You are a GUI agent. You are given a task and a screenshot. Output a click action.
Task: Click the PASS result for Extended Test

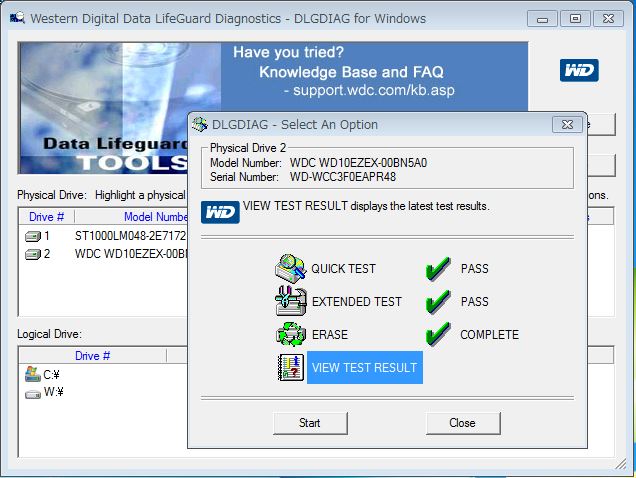pos(475,301)
